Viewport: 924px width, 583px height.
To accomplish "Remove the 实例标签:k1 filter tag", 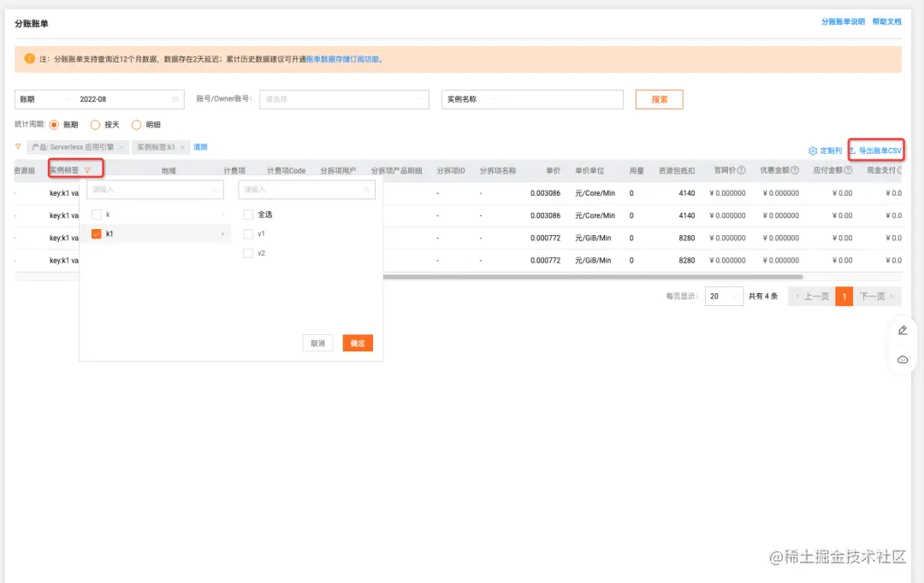I will pyautogui.click(x=183, y=147).
